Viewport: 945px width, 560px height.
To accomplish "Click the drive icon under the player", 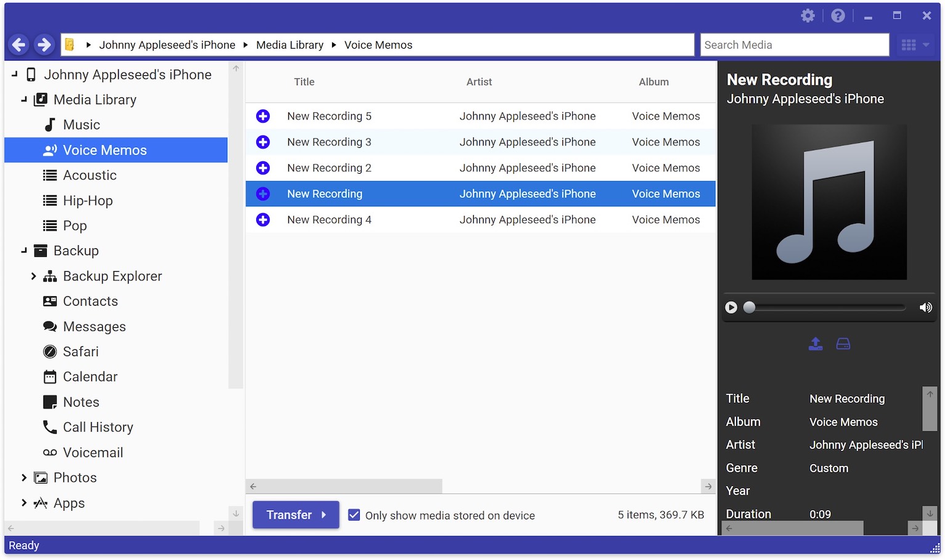I will click(843, 344).
